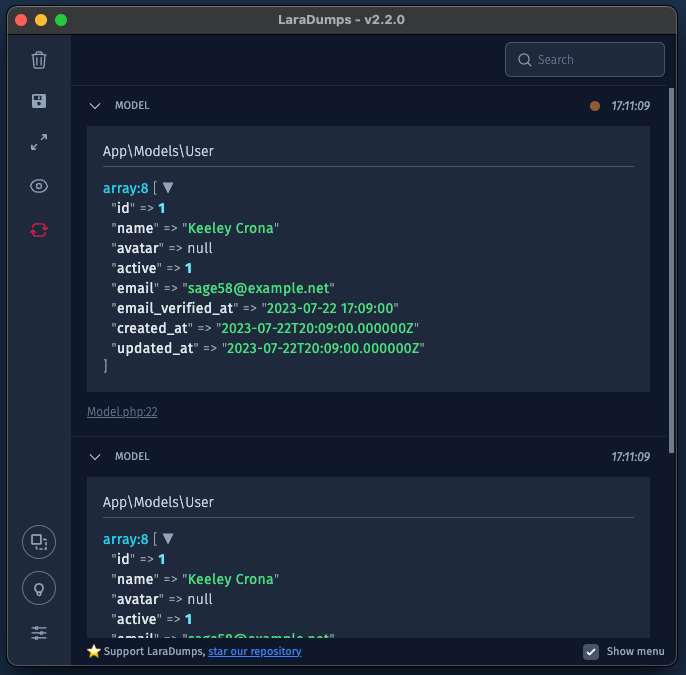Click the first array:8 label
This screenshot has height=675, width=686.
point(126,188)
